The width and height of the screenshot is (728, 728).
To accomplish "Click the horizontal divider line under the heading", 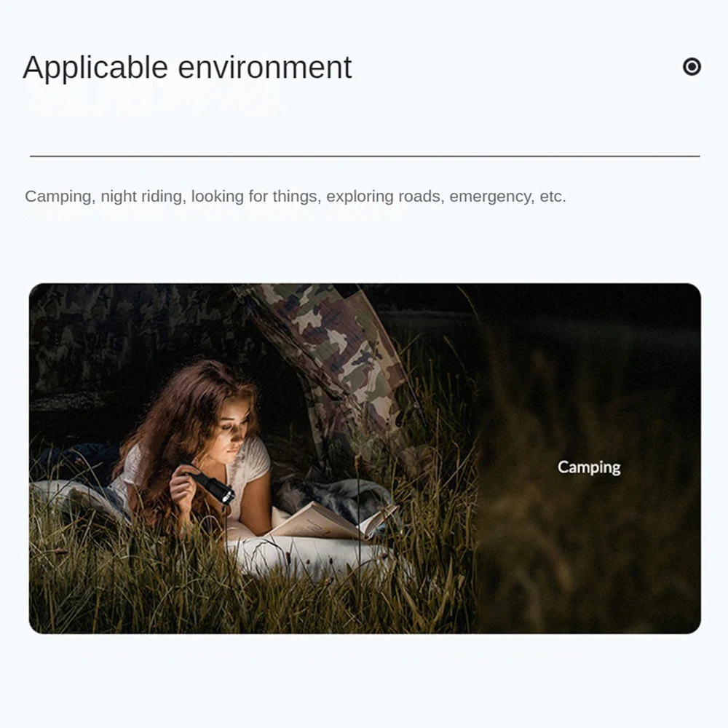I will point(365,157).
